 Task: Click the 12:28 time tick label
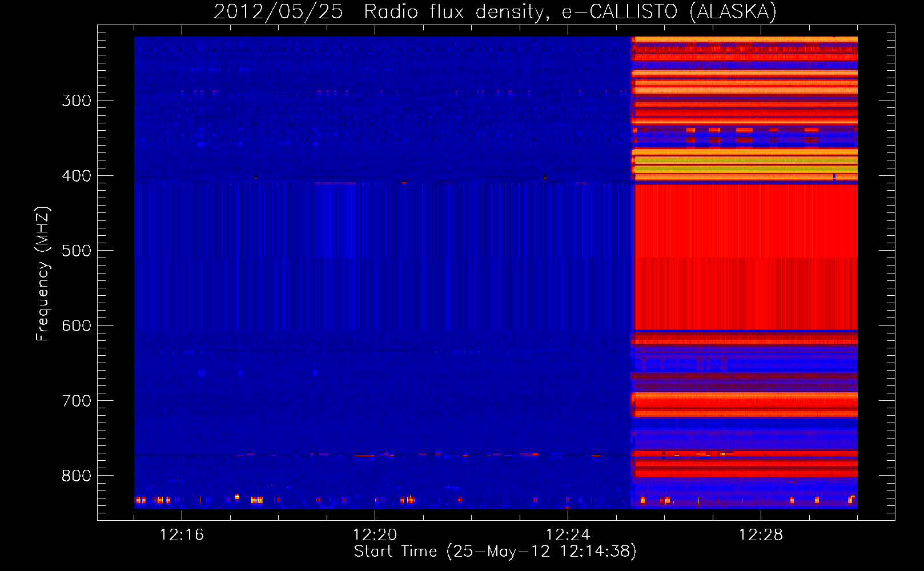(x=761, y=535)
